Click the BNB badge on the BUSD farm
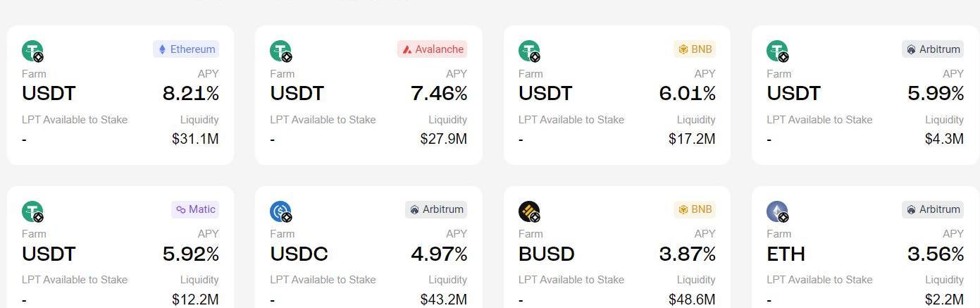This screenshot has height=308, width=980. pos(695,209)
